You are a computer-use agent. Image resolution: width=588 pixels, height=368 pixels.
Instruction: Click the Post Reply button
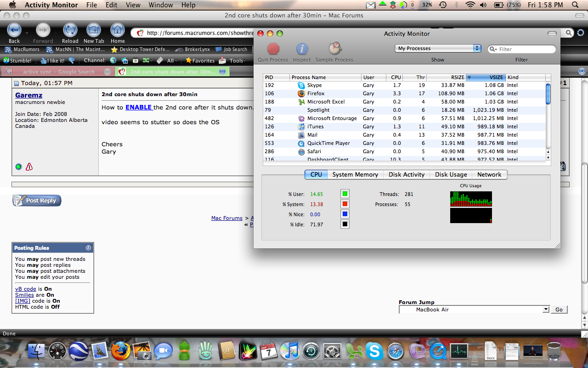click(37, 201)
